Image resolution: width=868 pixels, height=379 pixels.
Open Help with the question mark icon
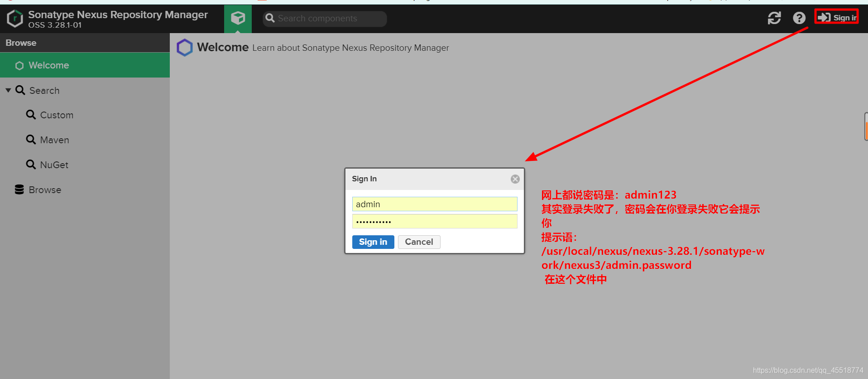click(799, 18)
